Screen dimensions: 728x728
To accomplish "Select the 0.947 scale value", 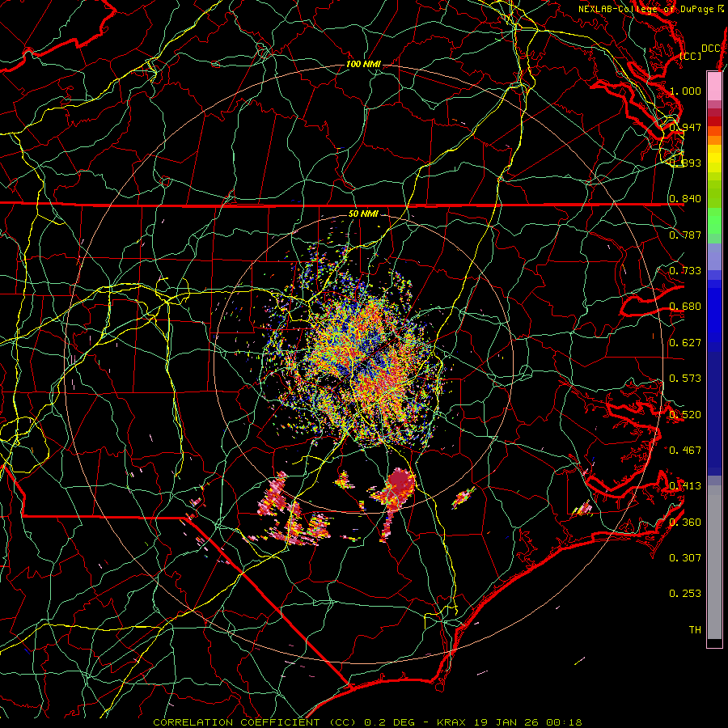I will (x=685, y=127).
